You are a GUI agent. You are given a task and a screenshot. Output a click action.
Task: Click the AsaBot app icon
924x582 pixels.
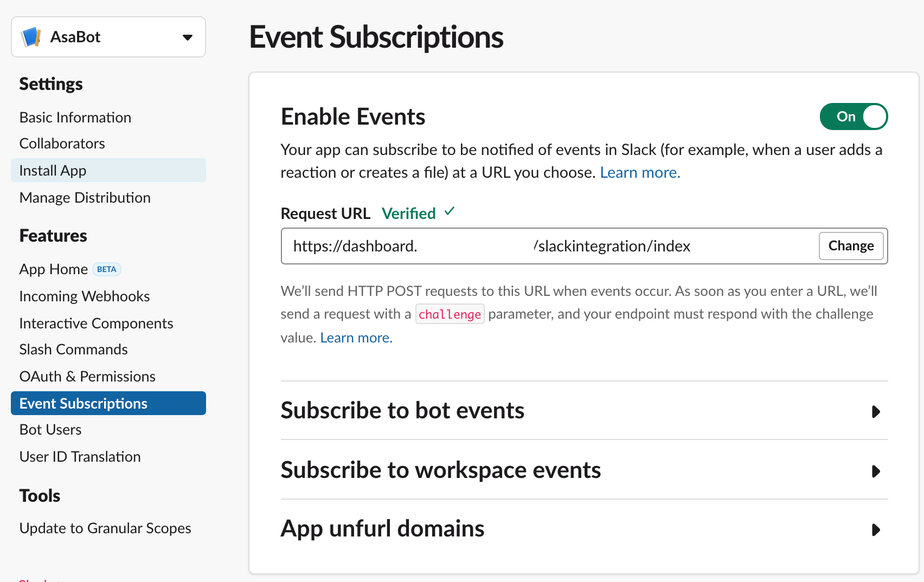pos(31,37)
